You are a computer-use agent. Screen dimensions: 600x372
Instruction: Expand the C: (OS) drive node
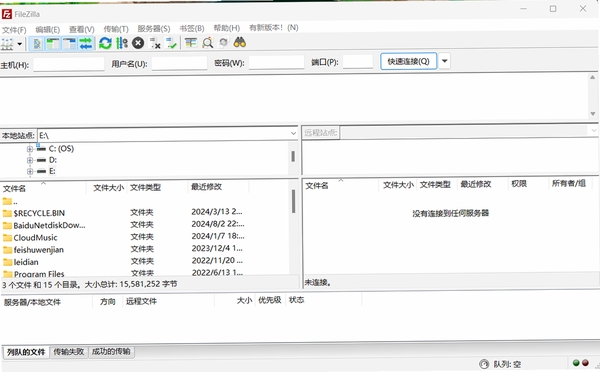(30, 149)
